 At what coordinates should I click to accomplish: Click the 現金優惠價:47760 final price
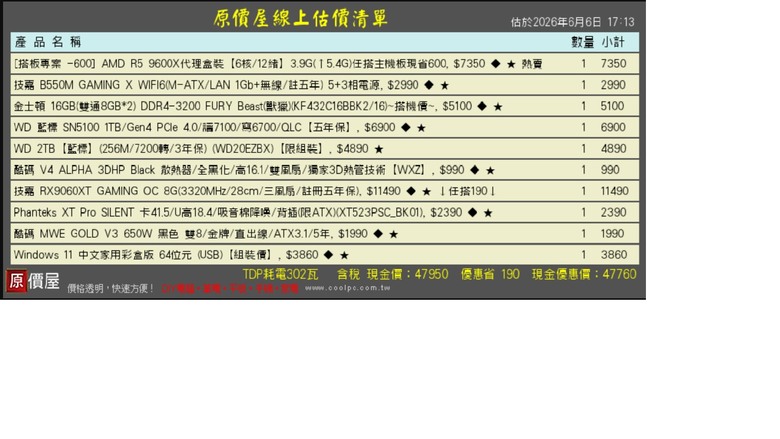[x=584, y=274]
